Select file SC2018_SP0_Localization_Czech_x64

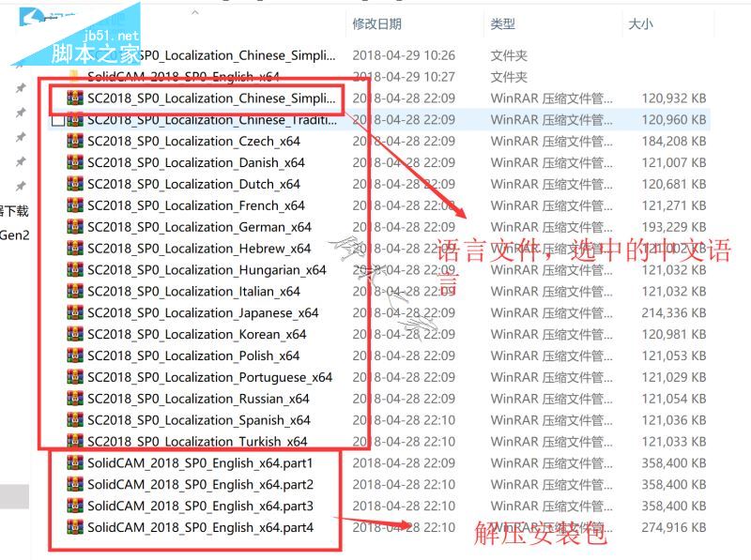194,142
